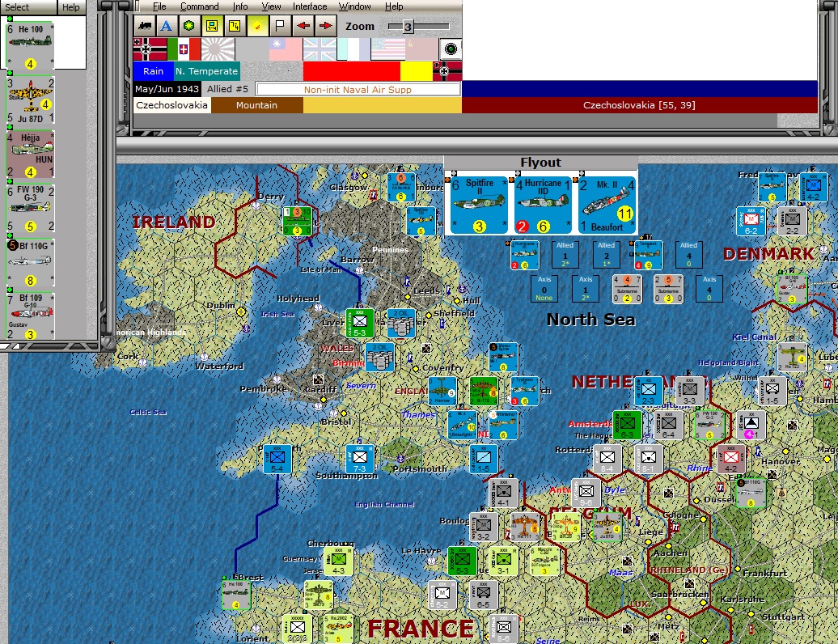
Task: Click the Non-init Naval Air Supp button
Action: (357, 90)
